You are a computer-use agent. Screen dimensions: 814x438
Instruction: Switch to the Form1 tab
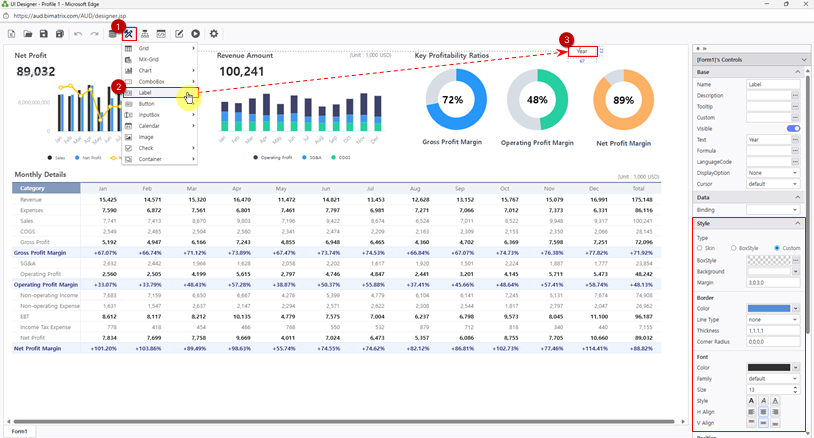point(18,431)
